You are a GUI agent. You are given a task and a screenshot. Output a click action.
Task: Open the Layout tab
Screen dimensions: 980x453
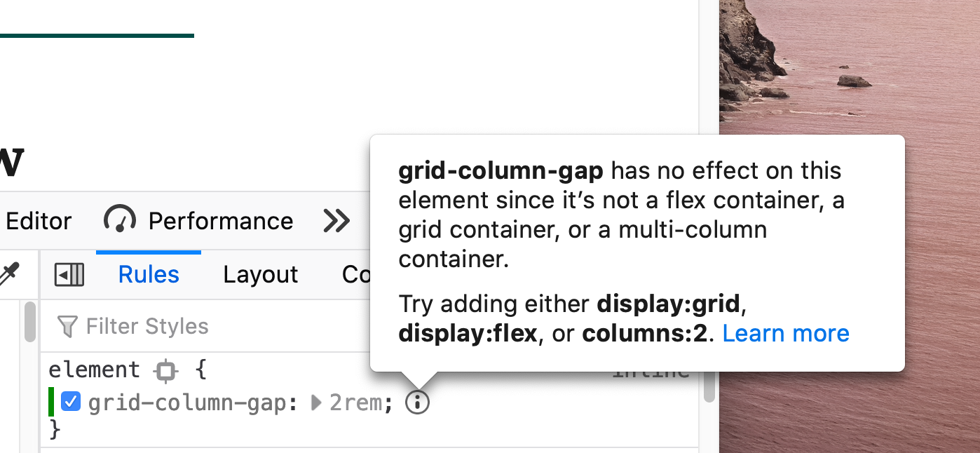[x=260, y=274]
